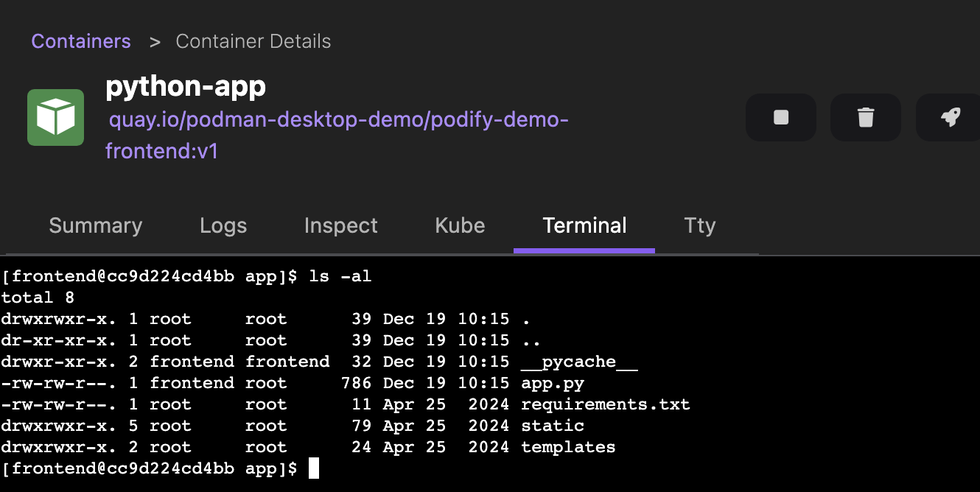
Task: Open the Kube tab
Action: tap(459, 225)
